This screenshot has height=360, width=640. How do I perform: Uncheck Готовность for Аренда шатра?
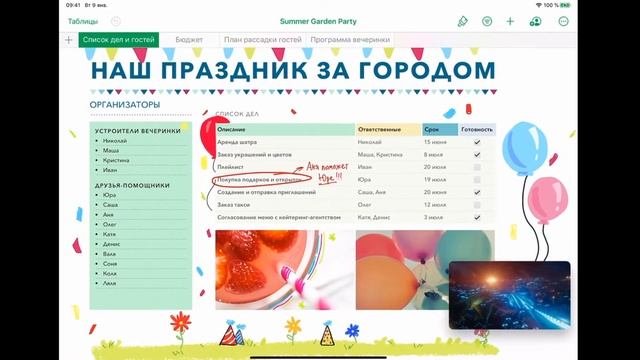pos(477,142)
